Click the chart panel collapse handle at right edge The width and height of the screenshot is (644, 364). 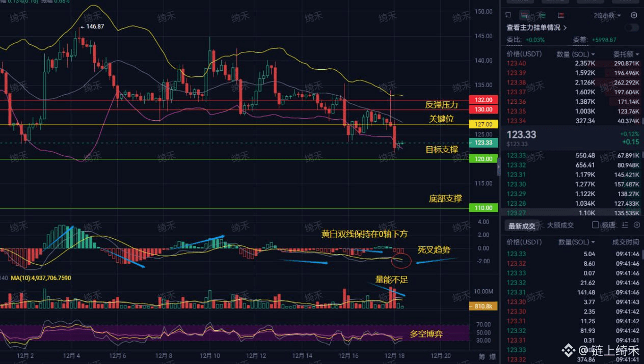click(499, 167)
